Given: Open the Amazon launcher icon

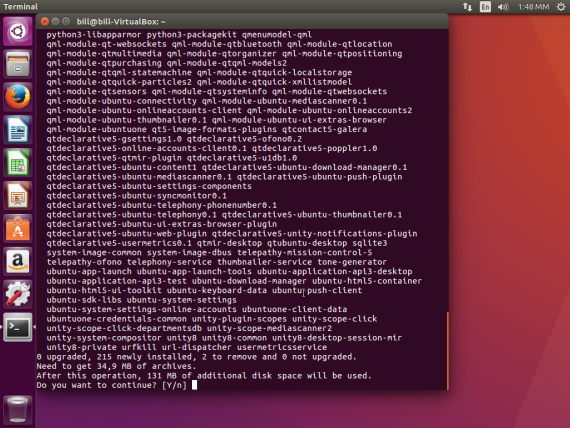Looking at the screenshot, I should click(17, 261).
